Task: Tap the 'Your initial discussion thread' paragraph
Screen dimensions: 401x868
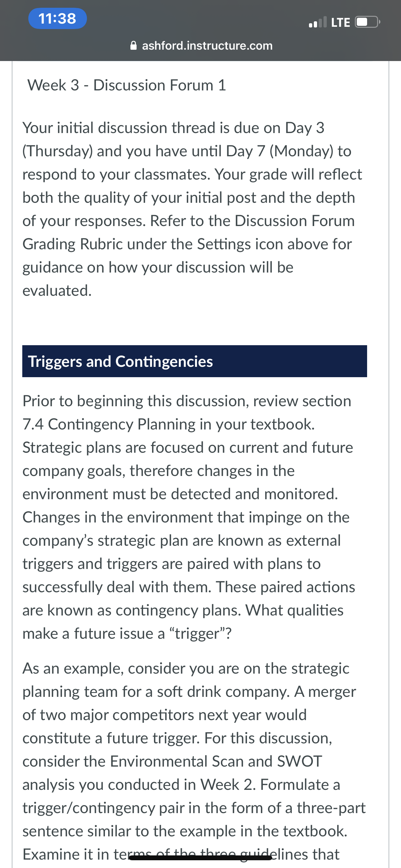Action: click(192, 209)
